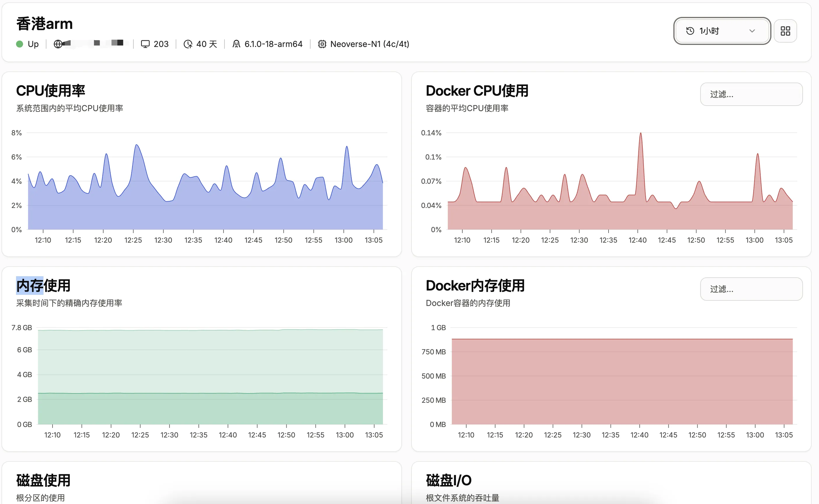The height and width of the screenshot is (504, 819).
Task: Click the clock history icon in time selector
Action: [x=690, y=31]
